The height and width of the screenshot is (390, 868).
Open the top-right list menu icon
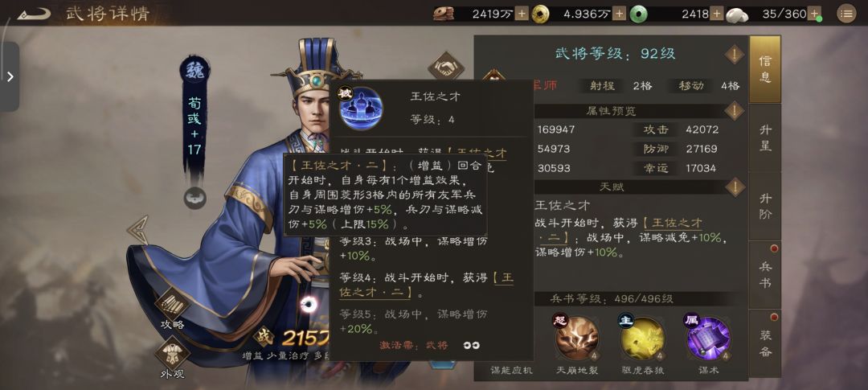pyautogui.click(x=845, y=14)
